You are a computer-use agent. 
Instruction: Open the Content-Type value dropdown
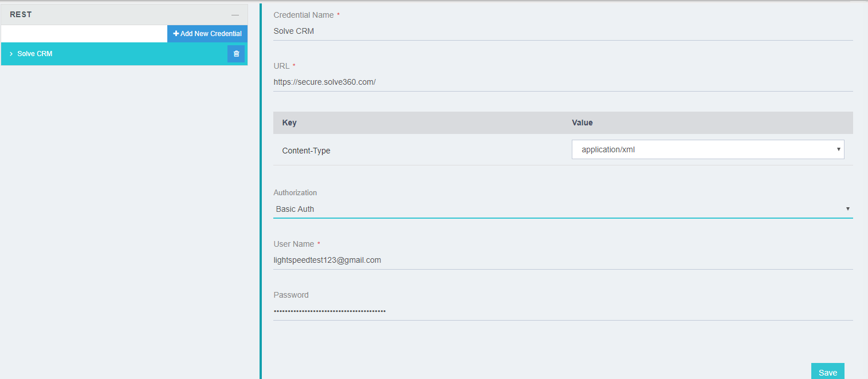click(x=708, y=149)
